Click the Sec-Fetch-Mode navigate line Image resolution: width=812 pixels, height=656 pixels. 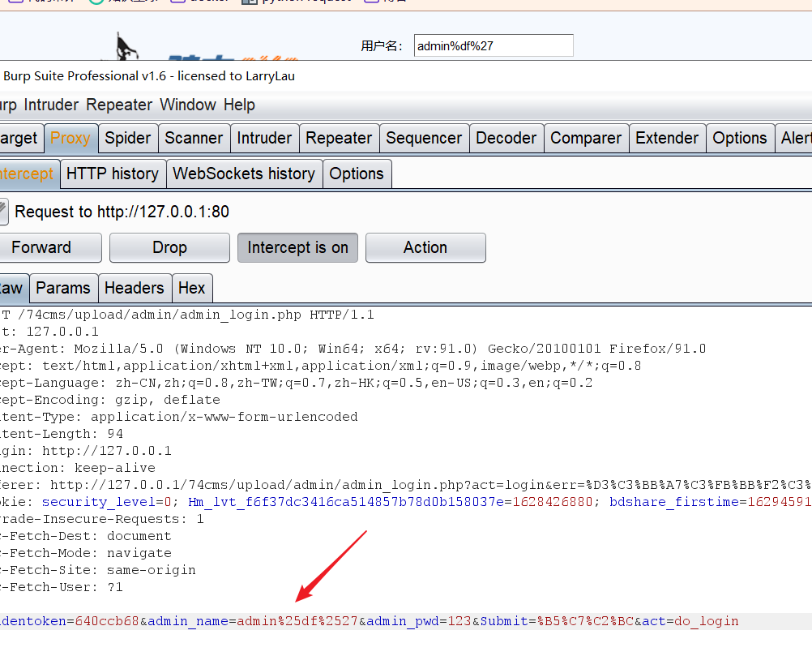point(85,553)
